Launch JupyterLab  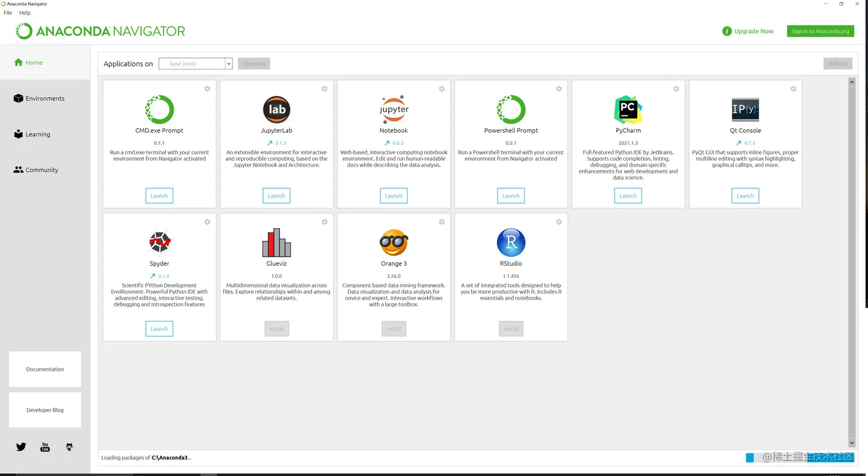(x=276, y=196)
